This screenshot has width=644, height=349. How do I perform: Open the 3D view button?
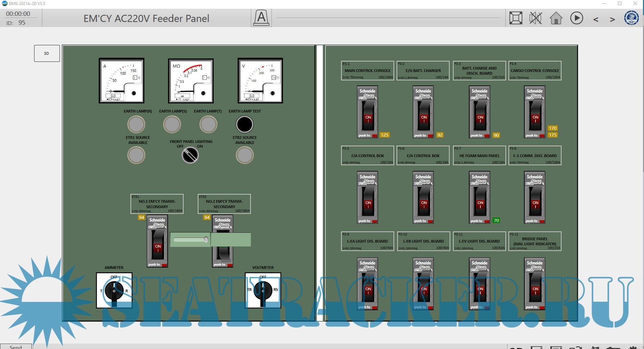(x=47, y=53)
